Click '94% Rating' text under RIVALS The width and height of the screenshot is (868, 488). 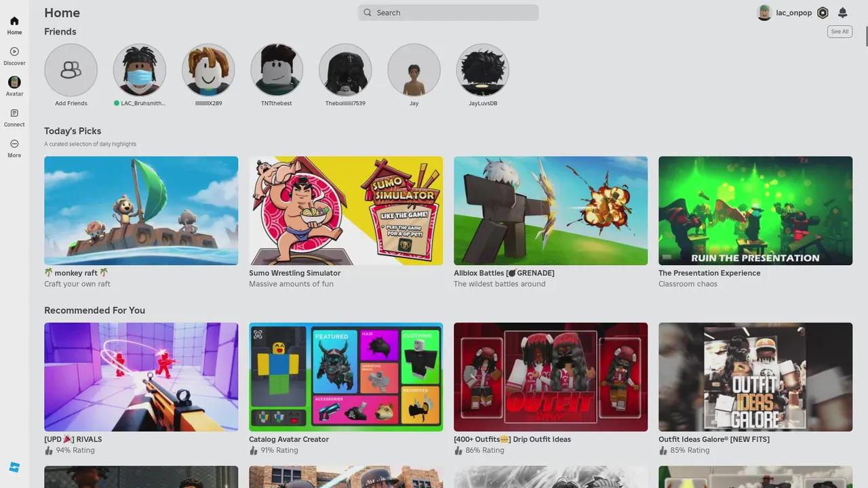coord(75,450)
